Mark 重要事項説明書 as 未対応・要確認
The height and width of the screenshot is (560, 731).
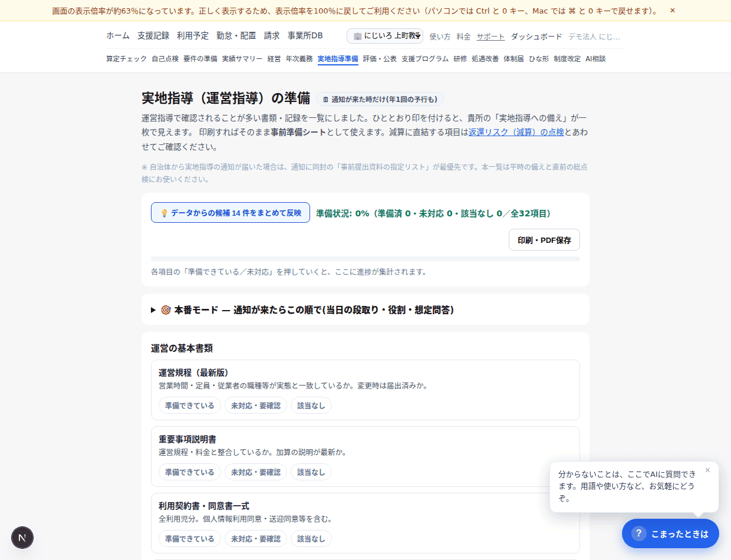256,472
